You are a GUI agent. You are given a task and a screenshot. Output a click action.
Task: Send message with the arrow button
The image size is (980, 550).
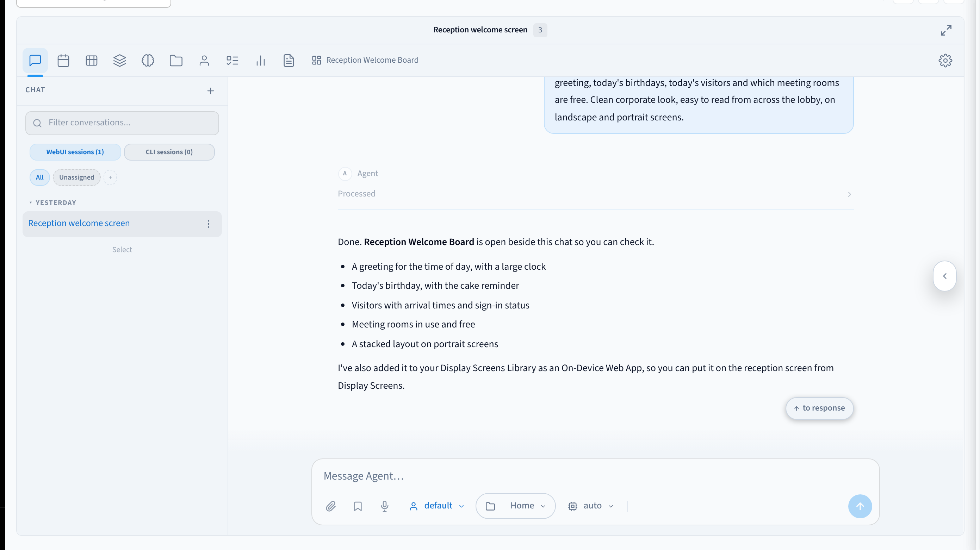(860, 506)
